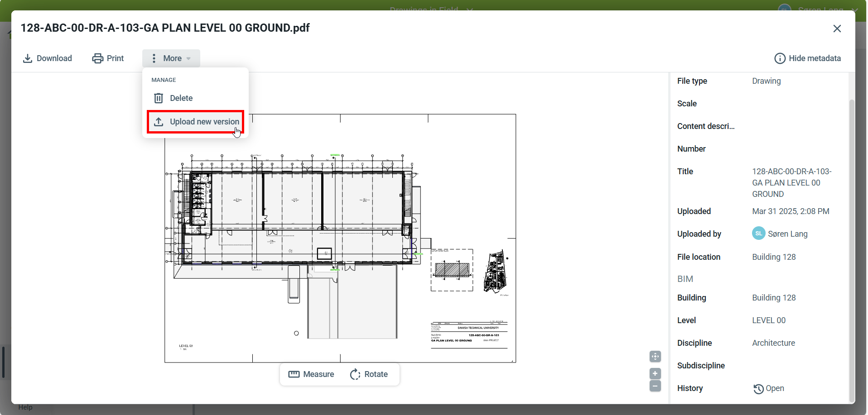Screen dimensions: 868x415
Task: Zoom in with plus button
Action: [x=655, y=373]
